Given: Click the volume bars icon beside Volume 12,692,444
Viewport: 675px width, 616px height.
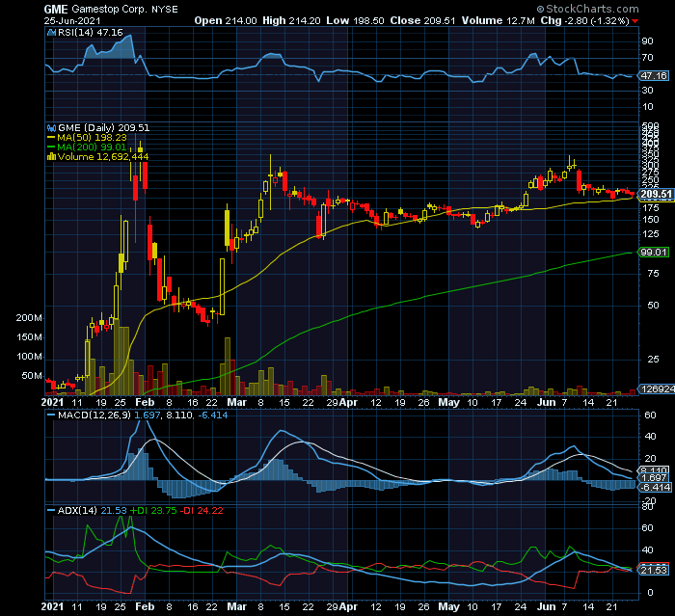Looking at the screenshot, I should point(52,157).
